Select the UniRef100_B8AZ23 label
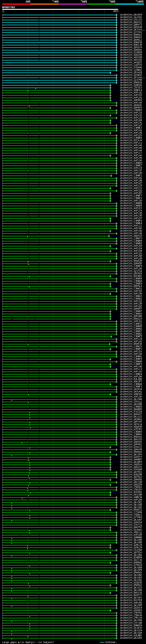The height and width of the screenshot is (644, 146). (x=131, y=319)
